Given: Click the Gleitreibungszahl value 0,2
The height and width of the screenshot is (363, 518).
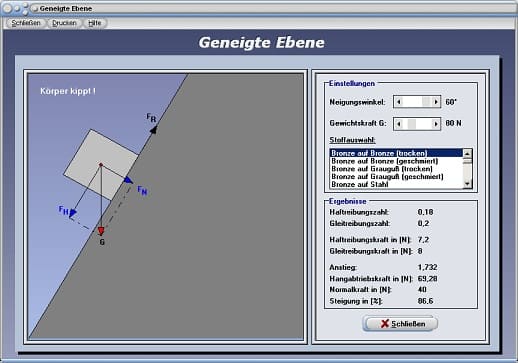Looking at the screenshot, I should 423,223.
